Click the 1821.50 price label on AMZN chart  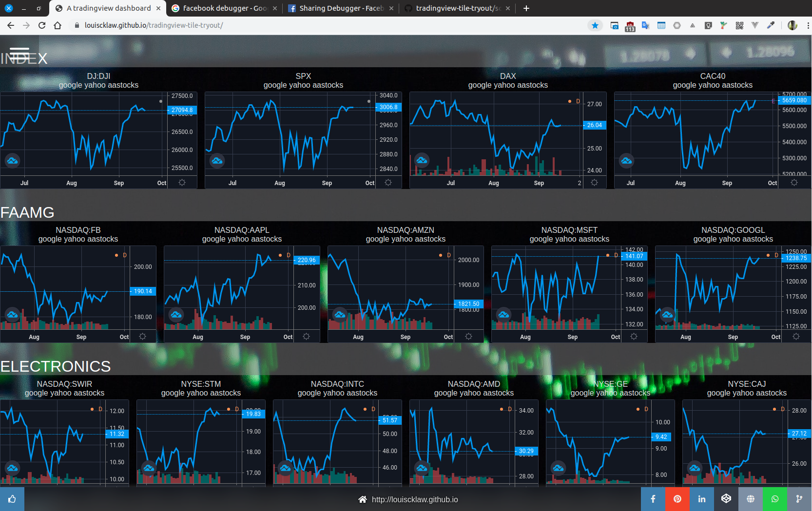click(468, 304)
